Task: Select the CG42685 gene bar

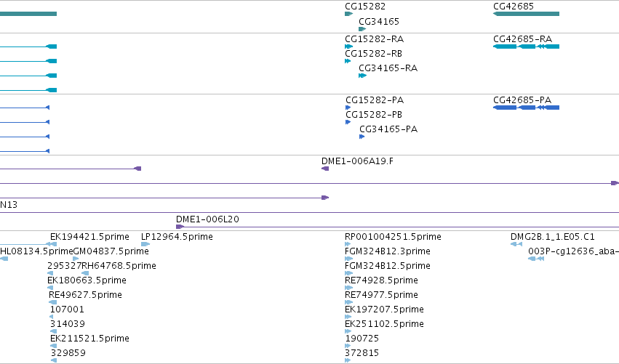Action: click(x=526, y=14)
